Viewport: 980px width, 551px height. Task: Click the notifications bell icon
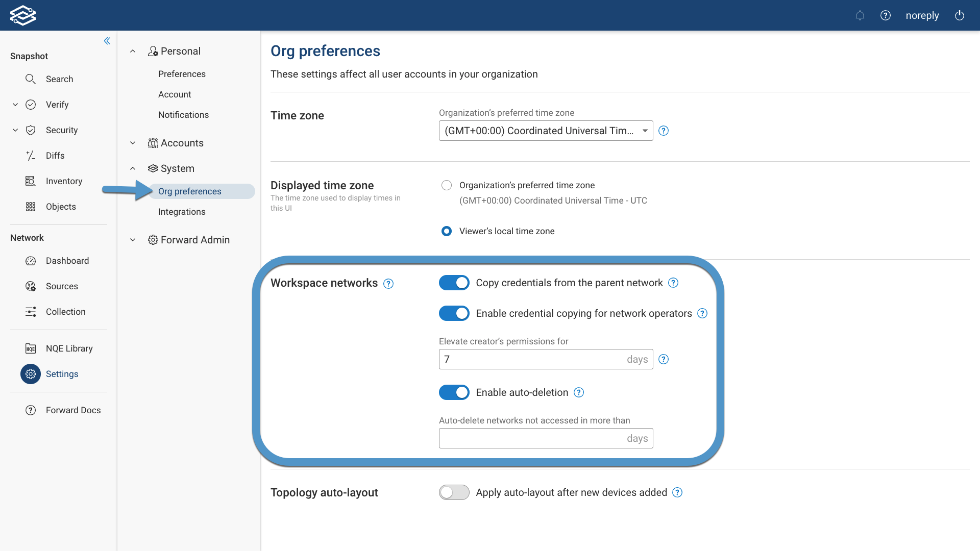tap(860, 15)
